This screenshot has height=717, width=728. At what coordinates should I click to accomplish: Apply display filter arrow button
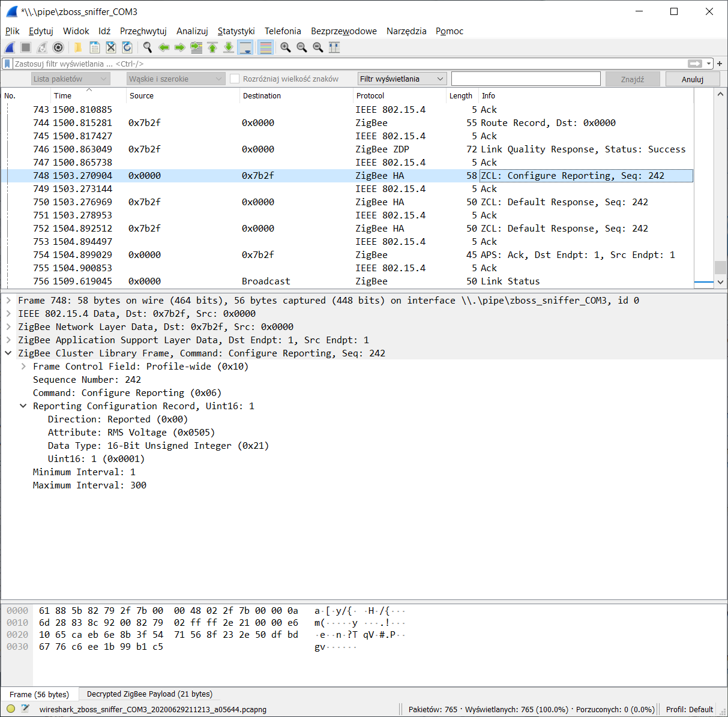tap(695, 64)
